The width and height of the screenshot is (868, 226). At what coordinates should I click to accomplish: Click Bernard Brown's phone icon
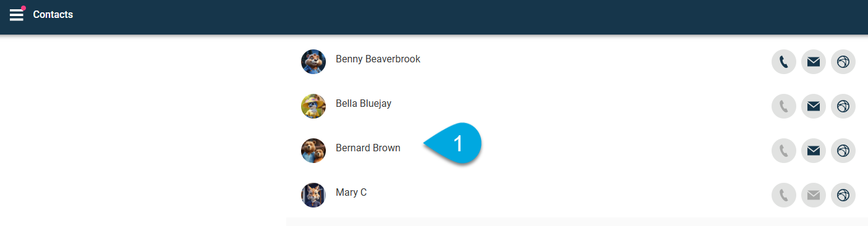pos(784,151)
